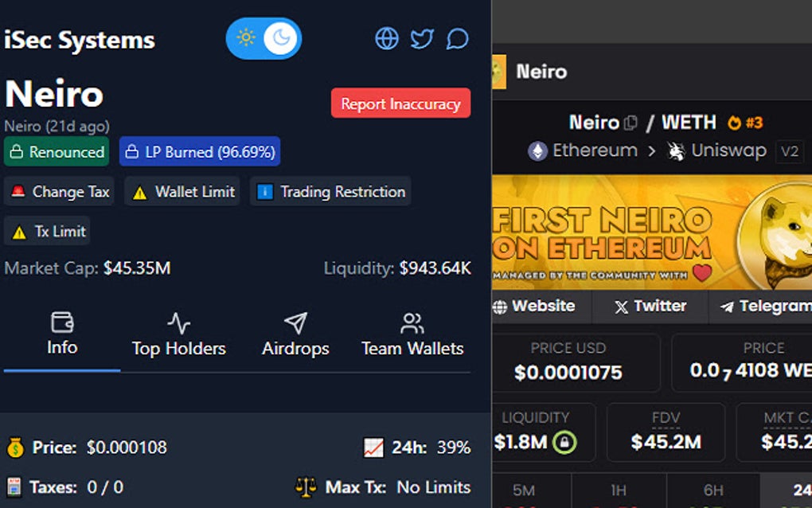Click the lock icon on LP Burned badge
Viewport: 812px width, 508px height.
(x=132, y=152)
